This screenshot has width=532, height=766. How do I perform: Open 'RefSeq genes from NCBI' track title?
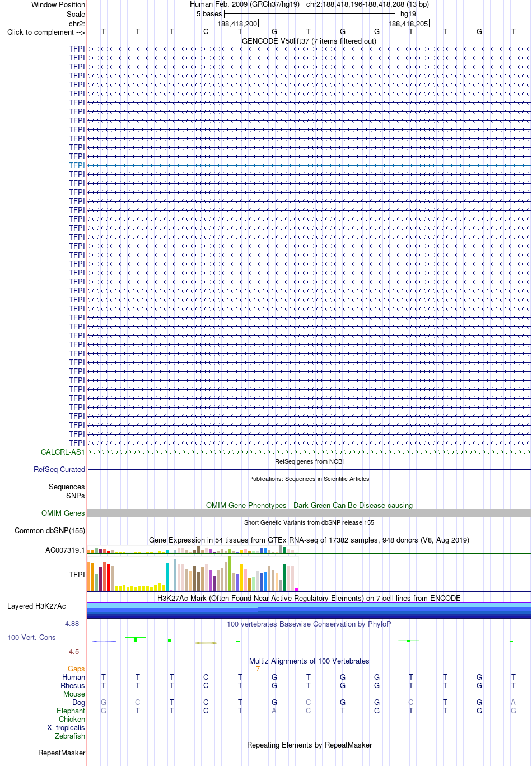[309, 461]
